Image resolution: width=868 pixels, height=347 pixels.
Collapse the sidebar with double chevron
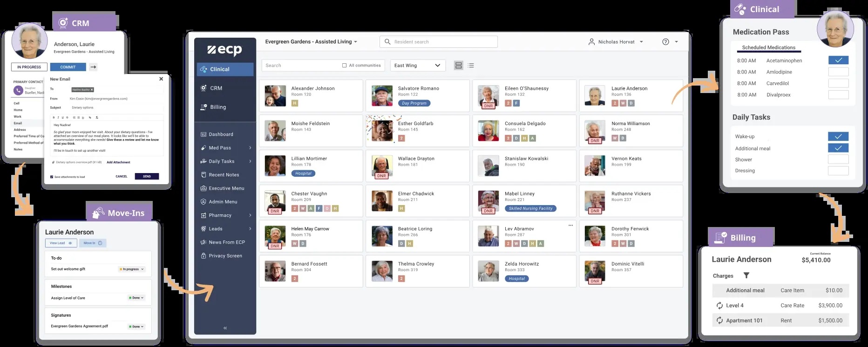[x=225, y=328]
